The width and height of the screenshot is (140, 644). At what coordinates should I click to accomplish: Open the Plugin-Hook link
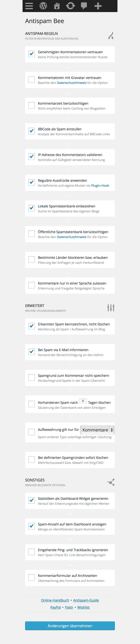tap(100, 186)
